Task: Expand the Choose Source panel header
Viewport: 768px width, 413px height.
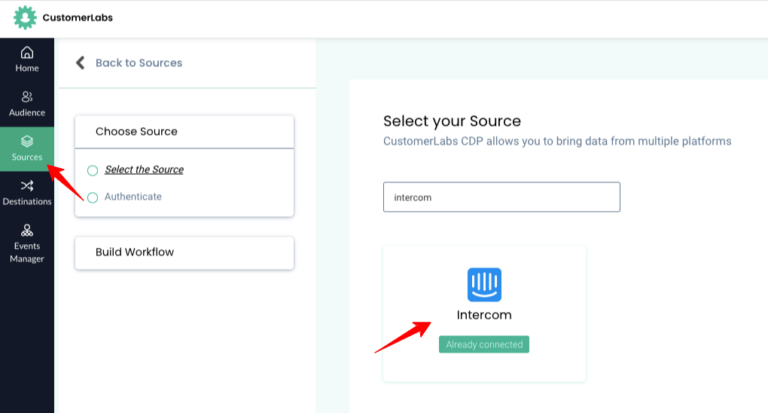Action: 184,132
